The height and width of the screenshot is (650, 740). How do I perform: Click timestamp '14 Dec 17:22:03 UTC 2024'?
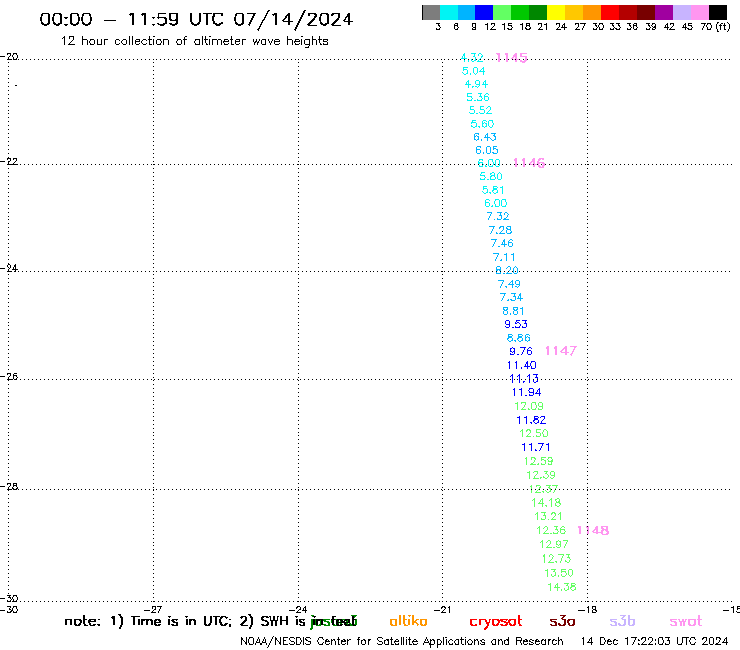[x=655, y=642]
